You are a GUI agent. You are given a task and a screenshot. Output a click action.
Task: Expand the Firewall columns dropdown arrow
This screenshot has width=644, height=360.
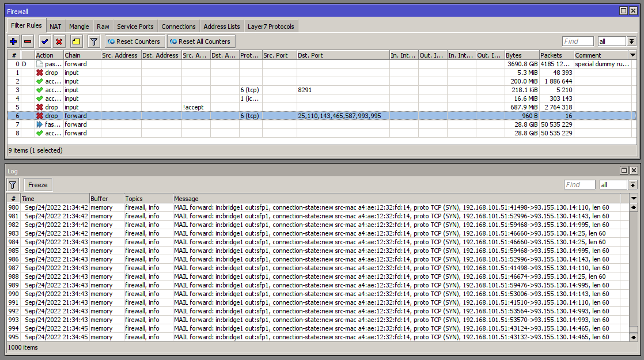[x=632, y=55]
